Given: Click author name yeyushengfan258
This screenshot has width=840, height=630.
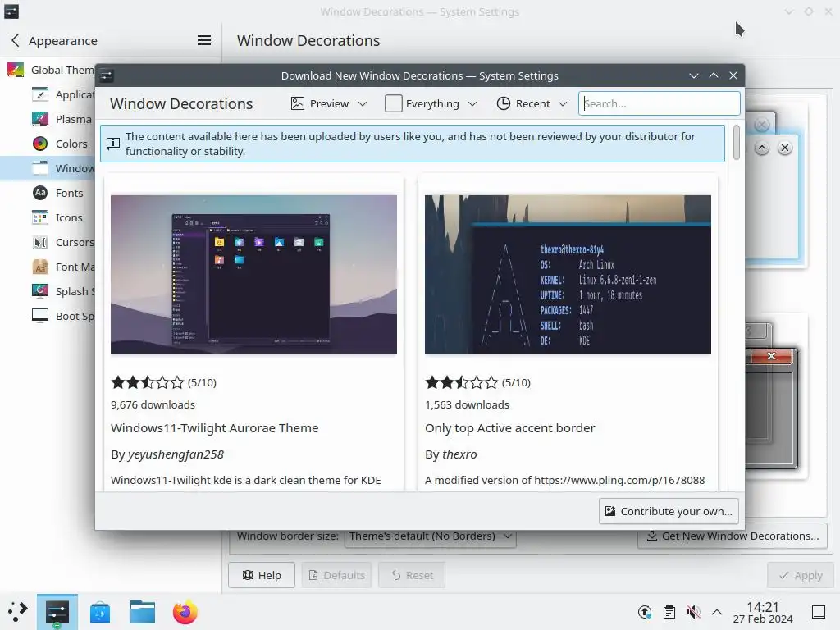Looking at the screenshot, I should [176, 454].
